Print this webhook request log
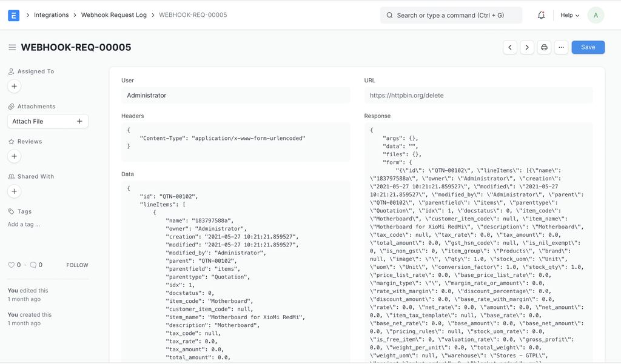 pos(544,47)
